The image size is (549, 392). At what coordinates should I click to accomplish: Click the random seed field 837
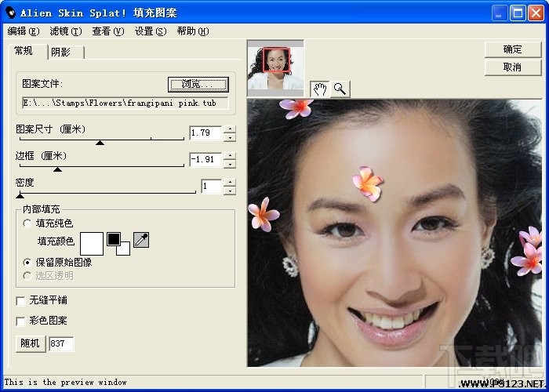61,343
